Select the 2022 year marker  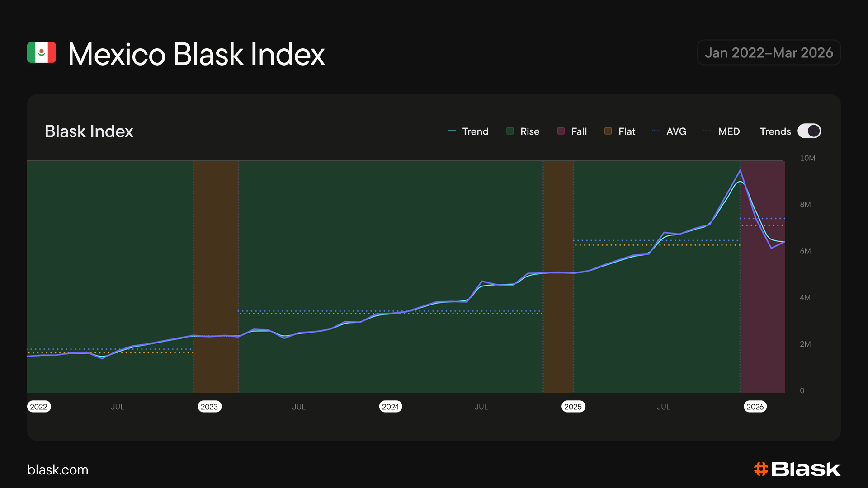click(39, 407)
